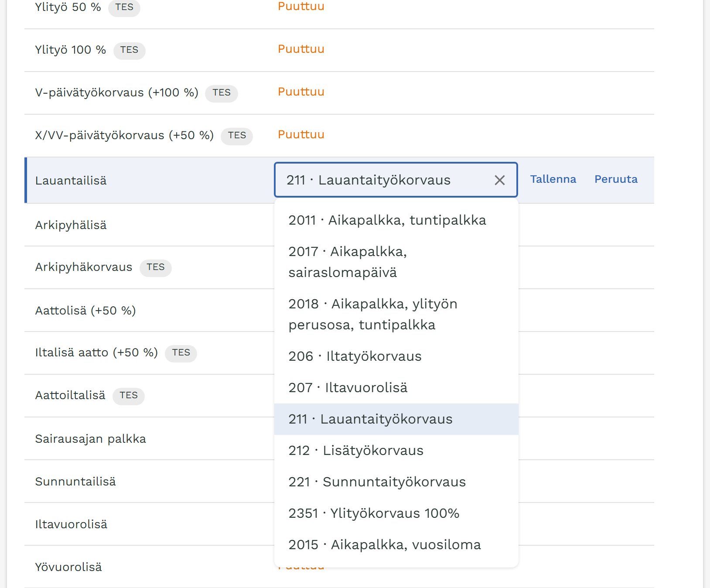The width and height of the screenshot is (710, 588).
Task: Open Puuttuu value for Ylityö 100 %
Action: 301,49
